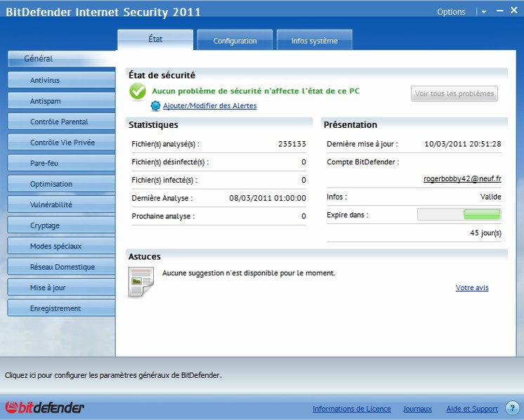Click the bitdefender logo in footer

(x=44, y=407)
